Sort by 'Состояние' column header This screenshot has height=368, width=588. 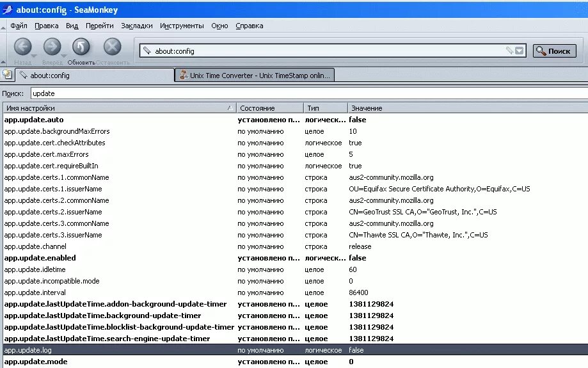pos(270,108)
